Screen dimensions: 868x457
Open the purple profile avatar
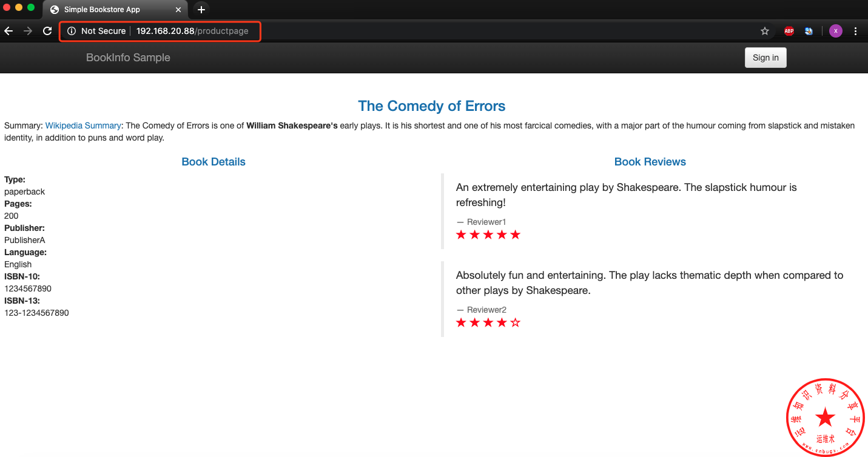point(836,31)
